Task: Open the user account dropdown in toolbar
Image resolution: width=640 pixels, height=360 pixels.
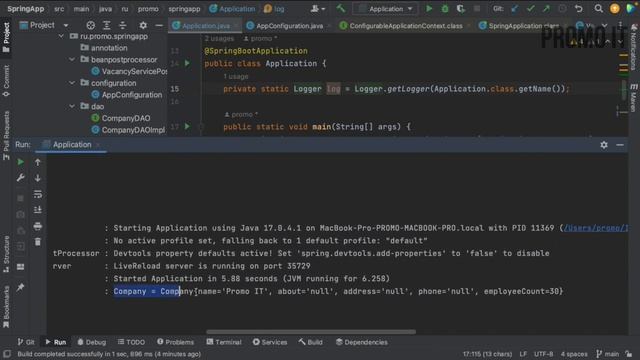Action: (318, 9)
